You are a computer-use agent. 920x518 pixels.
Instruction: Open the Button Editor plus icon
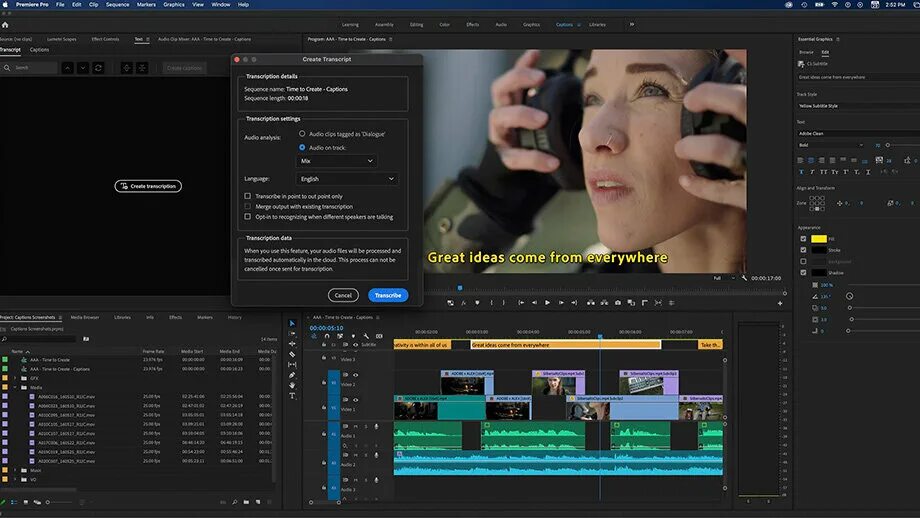[x=780, y=303]
